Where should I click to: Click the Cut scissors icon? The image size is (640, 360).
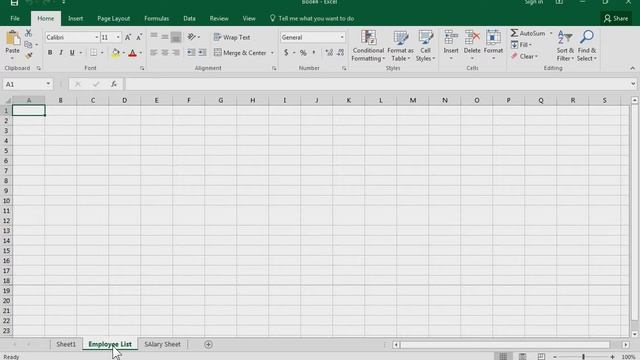[28, 33]
